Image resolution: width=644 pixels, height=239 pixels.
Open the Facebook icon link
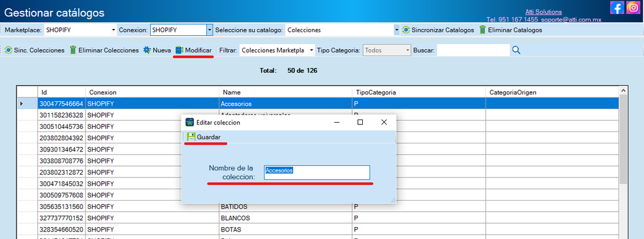[x=617, y=8]
